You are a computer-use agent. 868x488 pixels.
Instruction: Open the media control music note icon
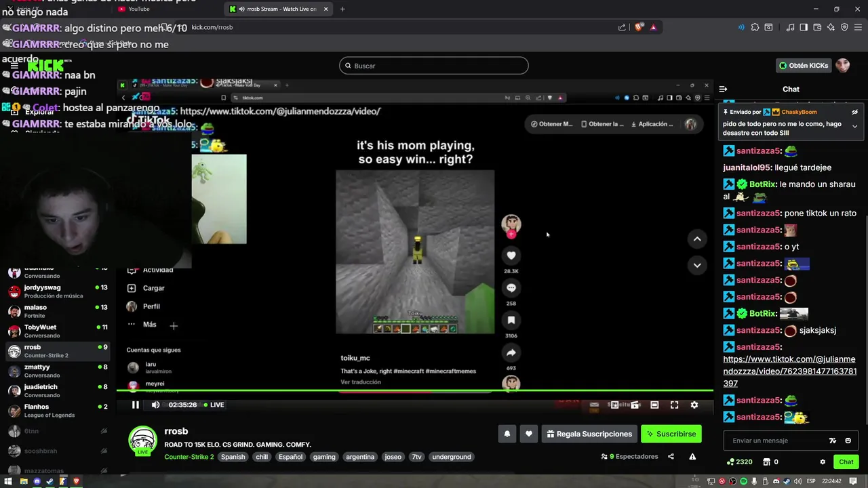pos(790,27)
